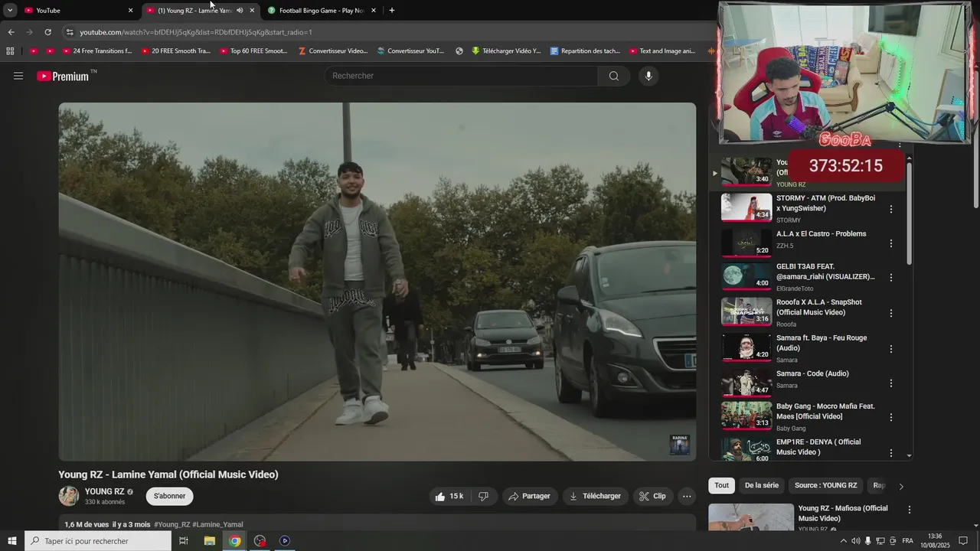
Task: Open Repartition des tach... bookmark
Action: [585, 51]
